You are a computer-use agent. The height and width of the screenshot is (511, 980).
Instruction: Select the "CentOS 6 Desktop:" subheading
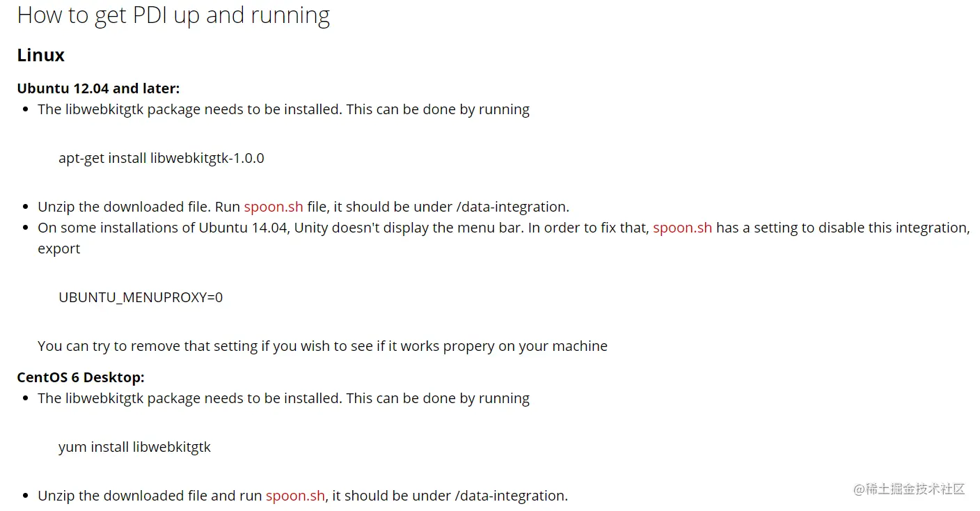pyautogui.click(x=81, y=377)
